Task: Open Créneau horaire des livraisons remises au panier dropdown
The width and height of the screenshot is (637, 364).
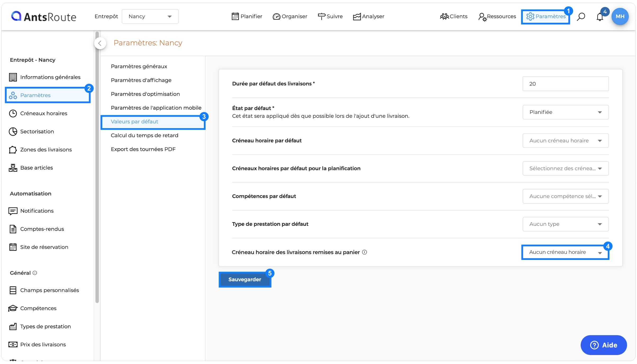Action: point(565,252)
